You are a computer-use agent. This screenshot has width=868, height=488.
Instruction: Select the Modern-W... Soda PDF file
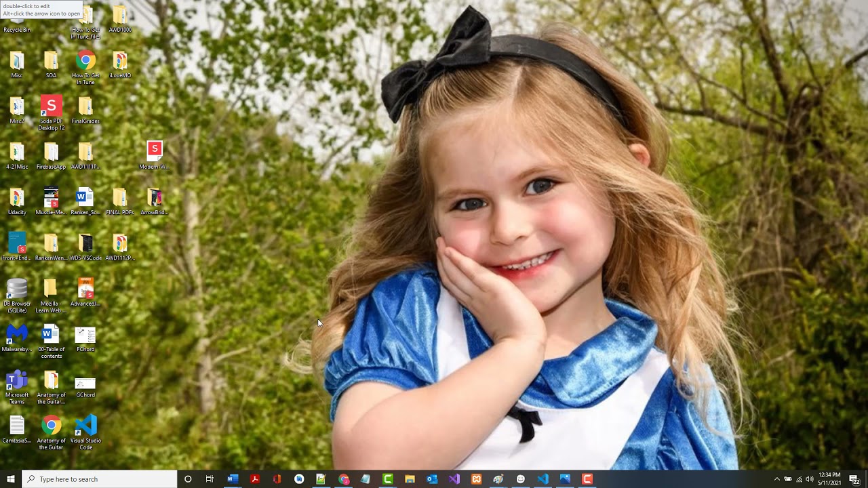click(154, 156)
